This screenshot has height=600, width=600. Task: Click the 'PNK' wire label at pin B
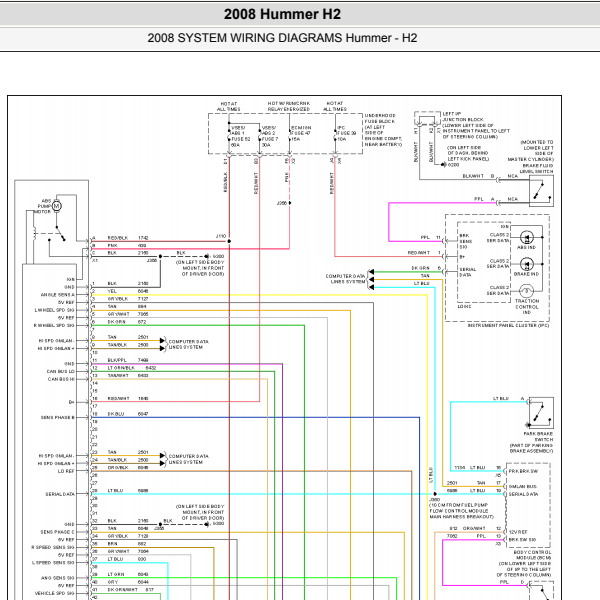(113, 246)
